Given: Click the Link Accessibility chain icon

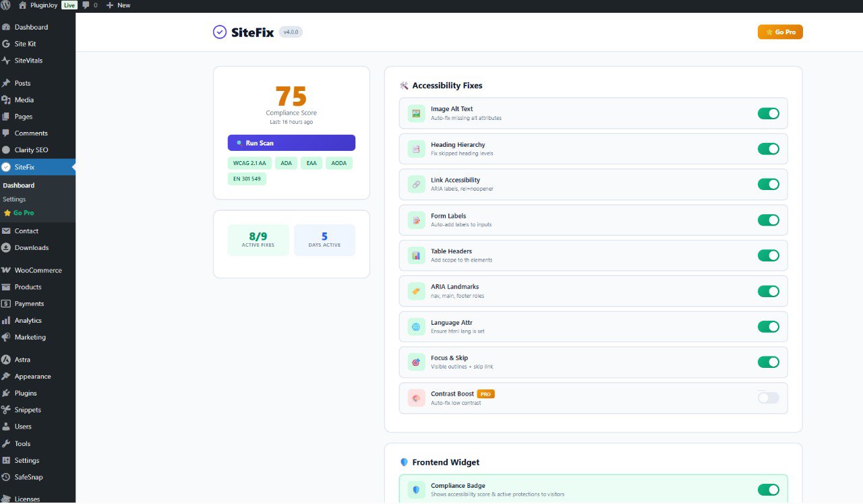Looking at the screenshot, I should (x=416, y=184).
